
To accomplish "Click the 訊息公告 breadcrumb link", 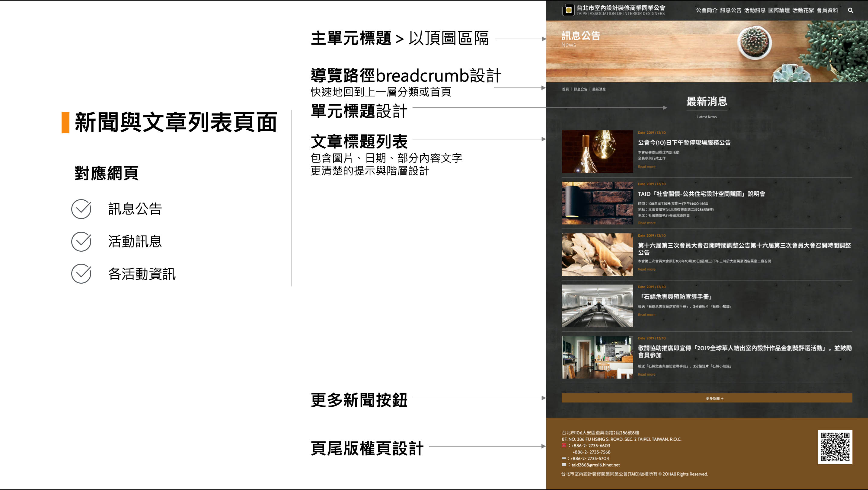I will (x=580, y=89).
